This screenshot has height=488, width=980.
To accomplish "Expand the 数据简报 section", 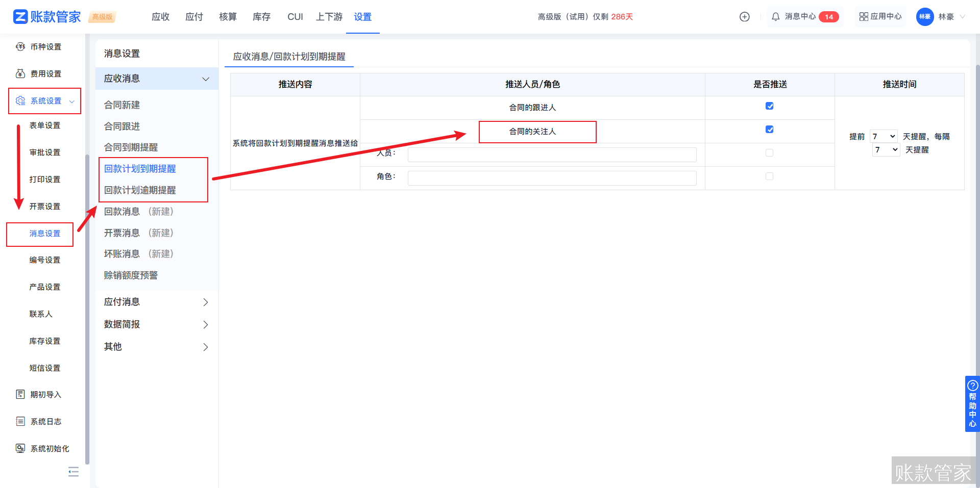I will [156, 324].
